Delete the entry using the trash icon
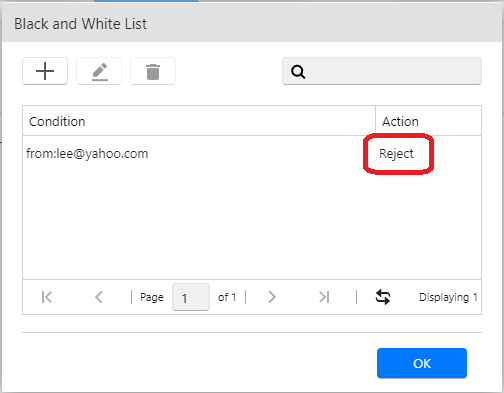 (153, 71)
